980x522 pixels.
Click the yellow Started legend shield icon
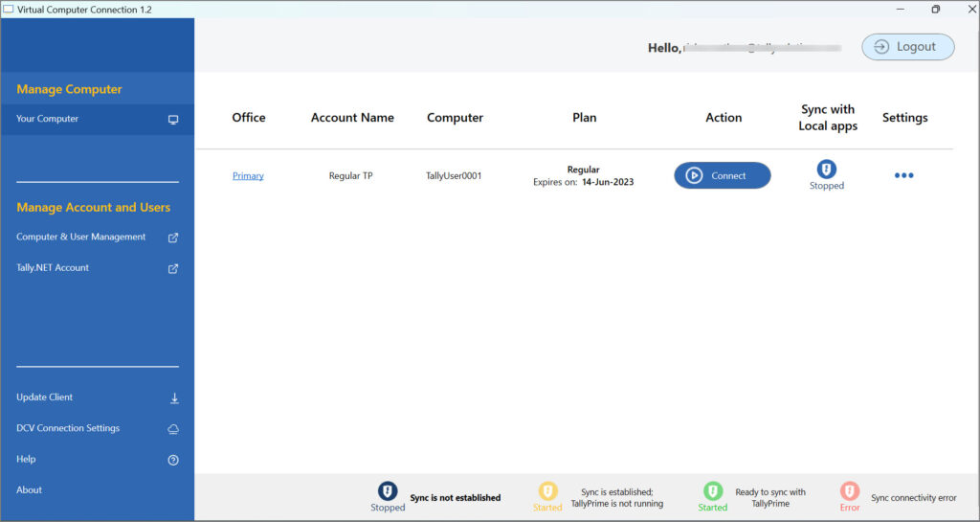(x=547, y=490)
